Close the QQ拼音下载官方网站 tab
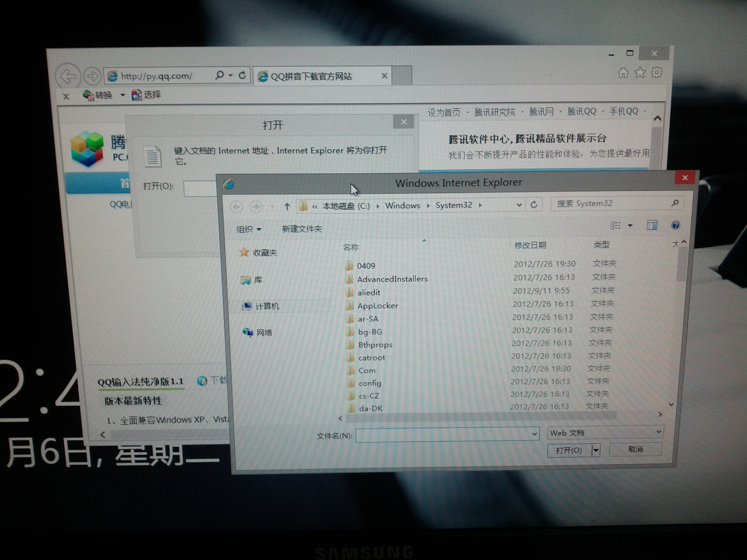 [x=384, y=76]
